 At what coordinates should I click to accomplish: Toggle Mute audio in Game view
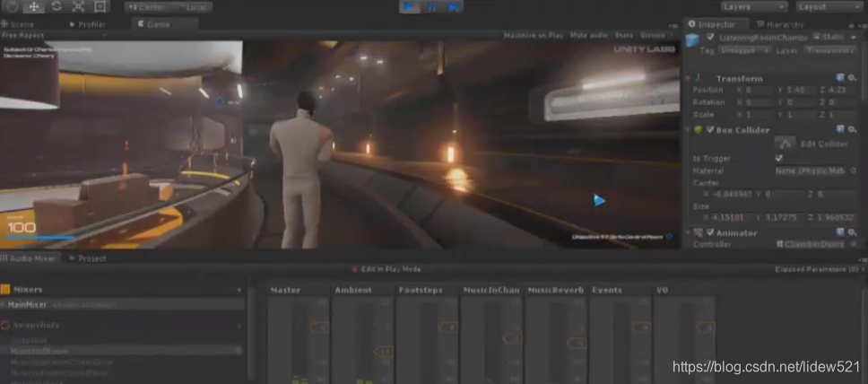589,36
